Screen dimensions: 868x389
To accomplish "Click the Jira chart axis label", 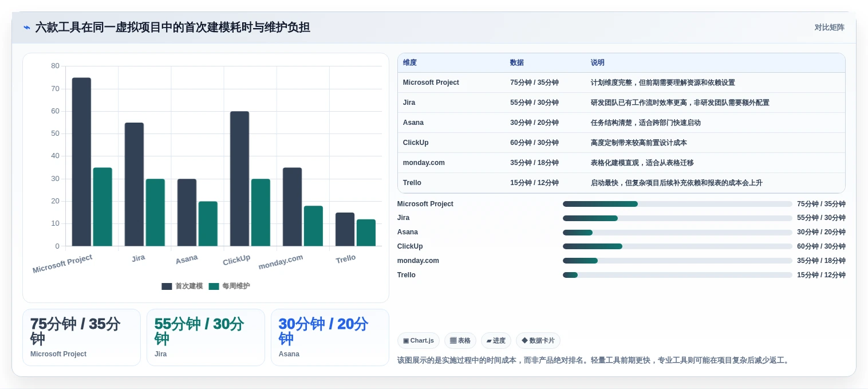I will [x=138, y=258].
